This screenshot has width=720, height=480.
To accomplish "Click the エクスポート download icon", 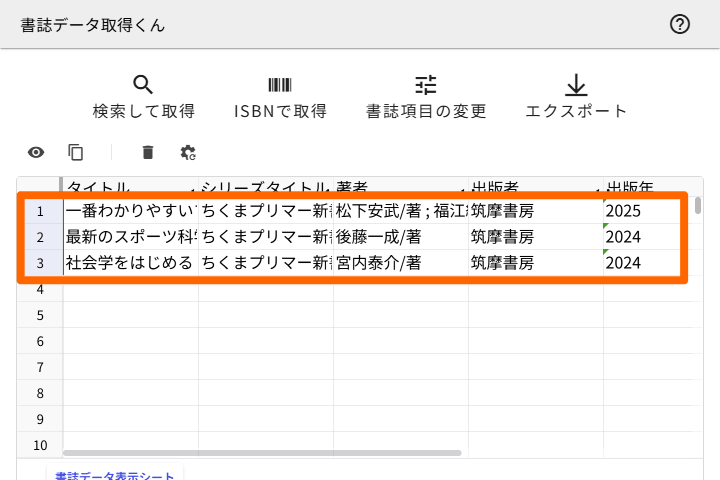I will (x=576, y=85).
